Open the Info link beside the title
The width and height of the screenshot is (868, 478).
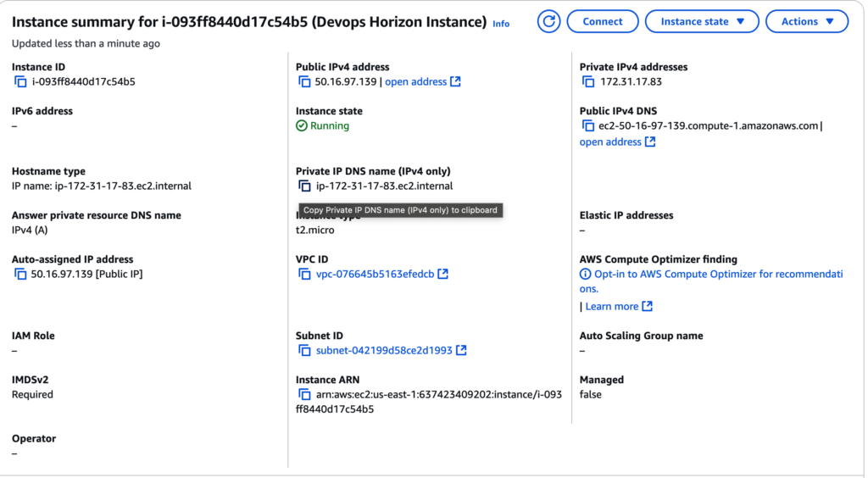click(x=501, y=24)
